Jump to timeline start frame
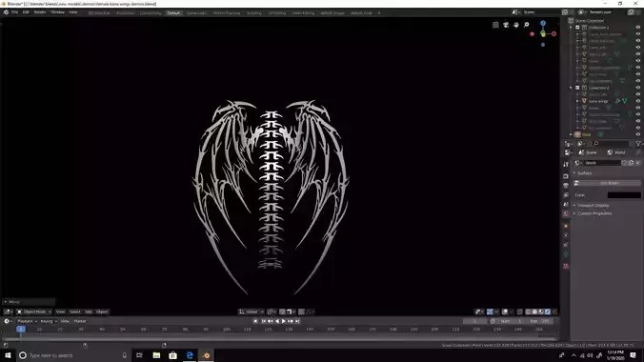The image size is (644, 362). pyautogui.click(x=263, y=321)
